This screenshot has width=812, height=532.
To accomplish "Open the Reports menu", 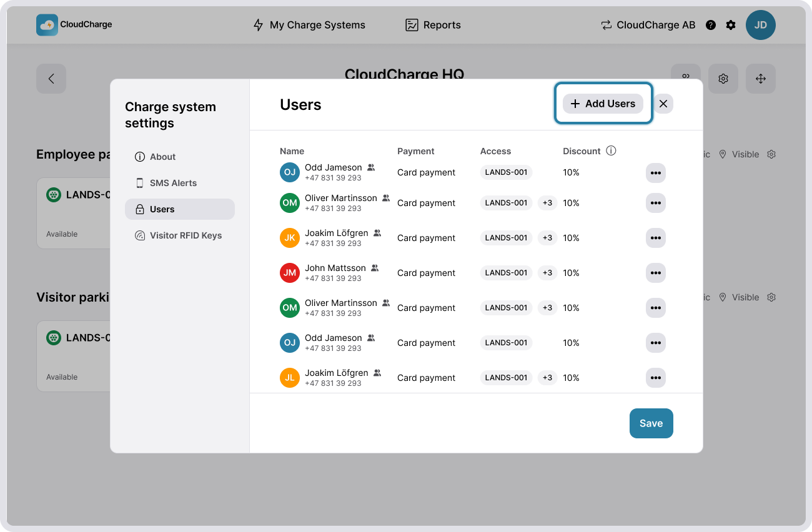I will click(x=433, y=25).
